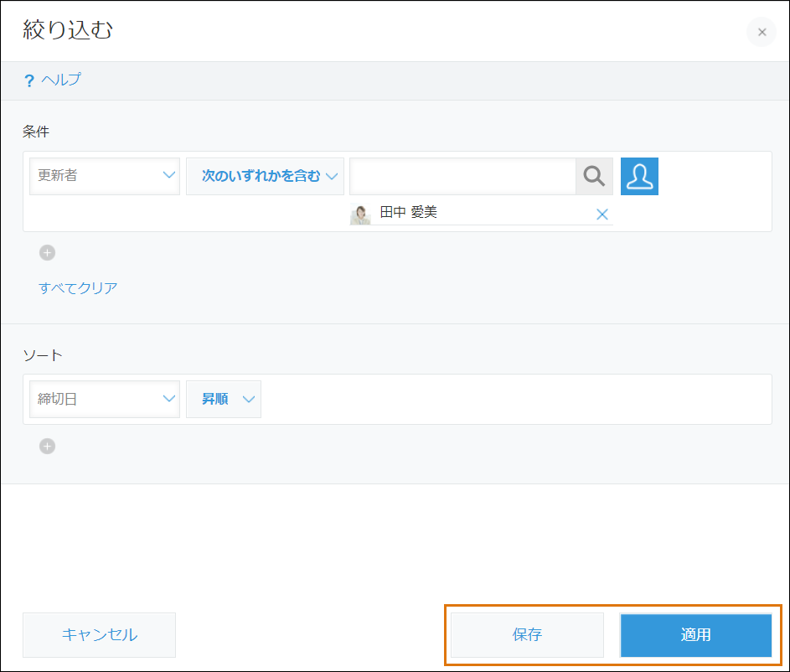790x672 pixels.
Task: Apply the filter with 適用 button
Action: pos(695,634)
